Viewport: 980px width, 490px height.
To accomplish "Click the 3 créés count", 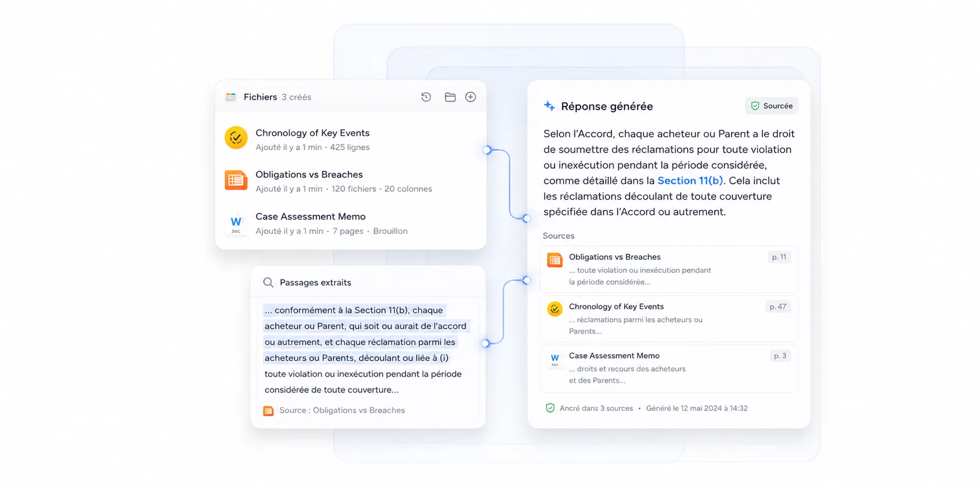I will tap(296, 97).
